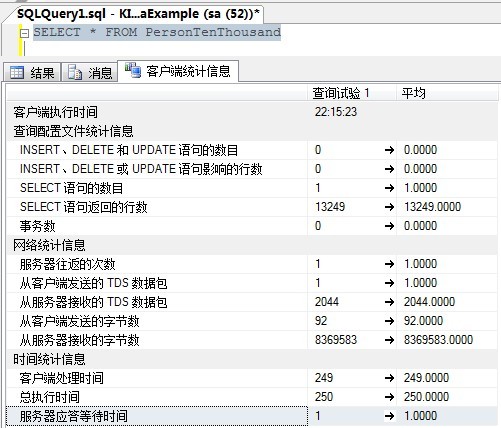Click the trend arrow in 从服务器接收的字节数 row
Image resolution: width=501 pixels, height=428 pixels.
(389, 340)
